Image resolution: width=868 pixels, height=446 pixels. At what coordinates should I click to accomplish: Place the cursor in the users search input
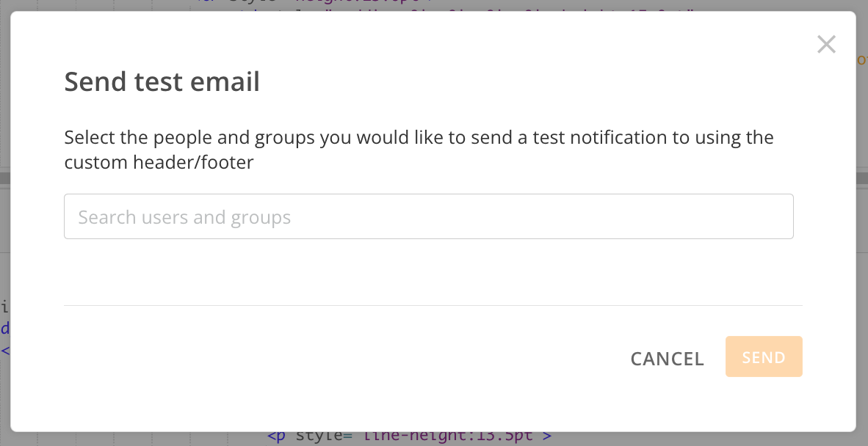(x=429, y=216)
